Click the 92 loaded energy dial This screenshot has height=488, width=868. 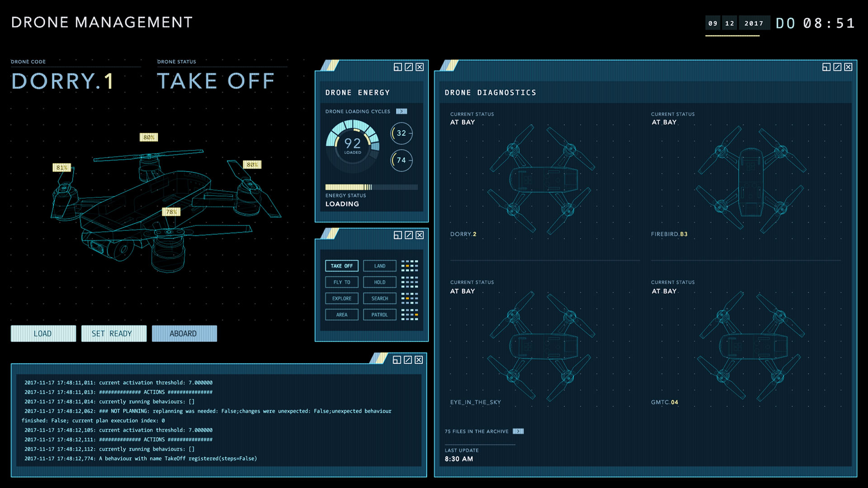[353, 145]
